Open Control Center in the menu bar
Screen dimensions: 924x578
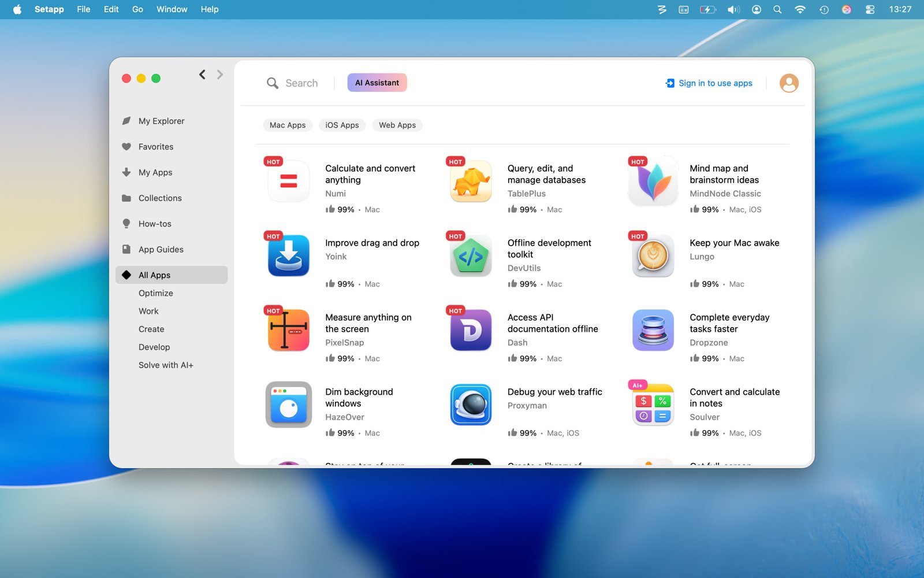click(x=870, y=9)
